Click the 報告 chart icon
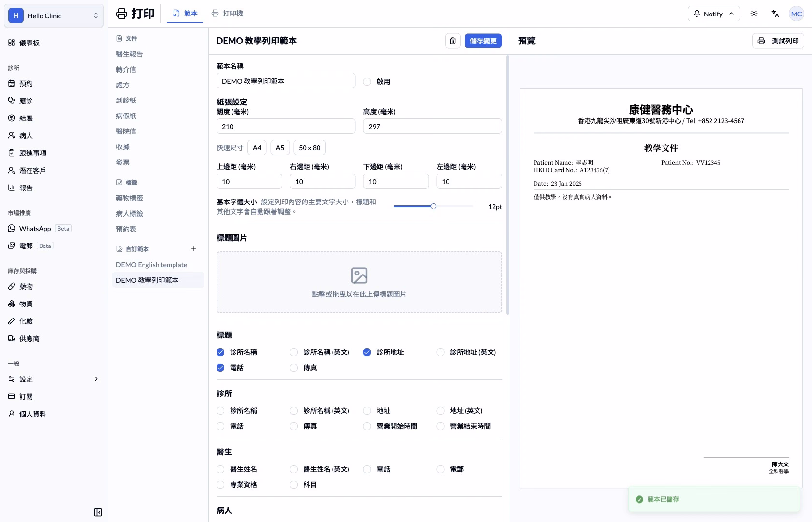The width and height of the screenshot is (812, 522). tap(12, 188)
